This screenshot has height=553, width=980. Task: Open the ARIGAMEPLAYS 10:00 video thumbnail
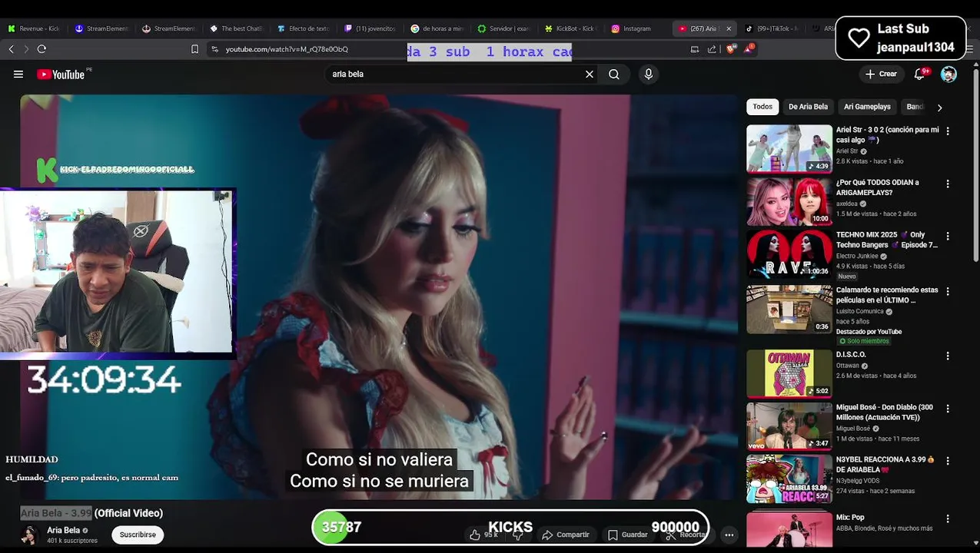click(x=789, y=201)
